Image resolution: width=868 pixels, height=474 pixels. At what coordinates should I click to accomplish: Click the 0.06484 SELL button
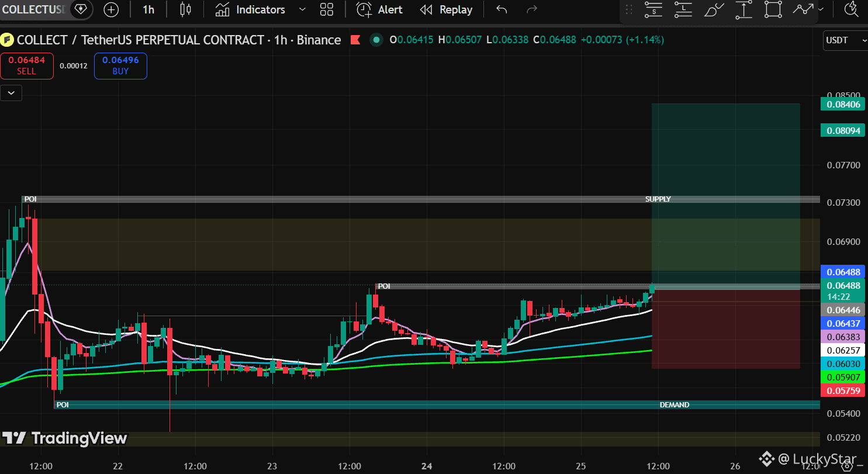click(26, 65)
